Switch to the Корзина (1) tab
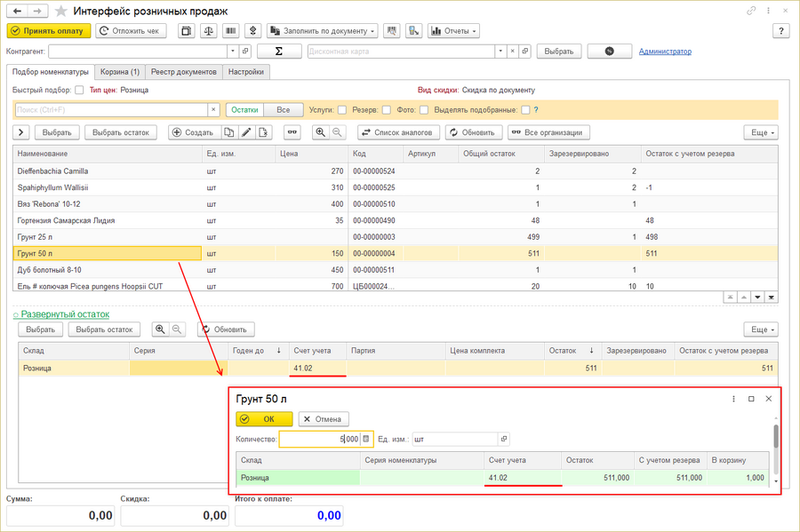Viewport: 800px width, 532px height. [x=120, y=72]
